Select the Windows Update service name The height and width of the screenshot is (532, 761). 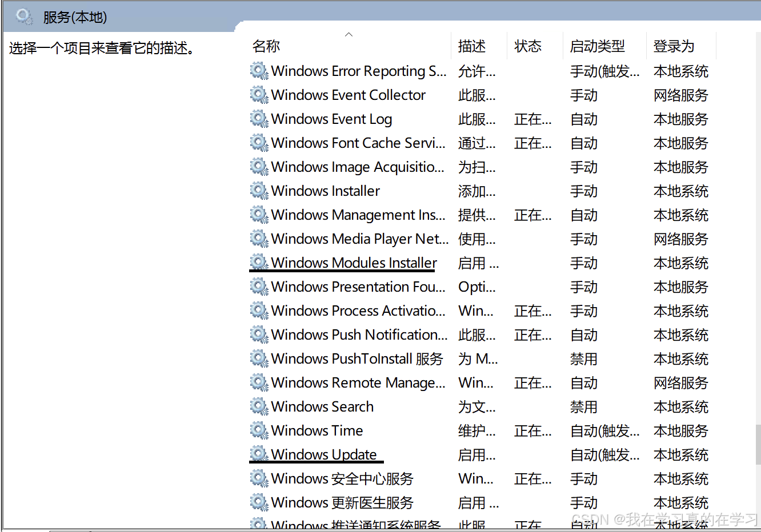click(x=324, y=454)
